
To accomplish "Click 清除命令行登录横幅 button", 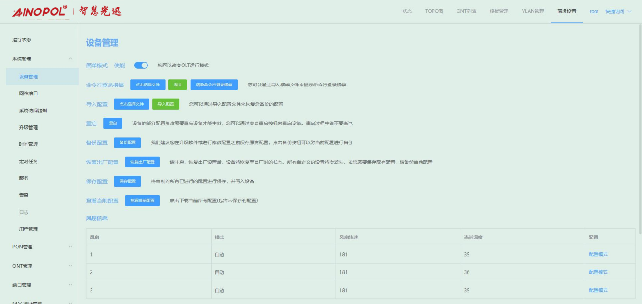I will [214, 85].
